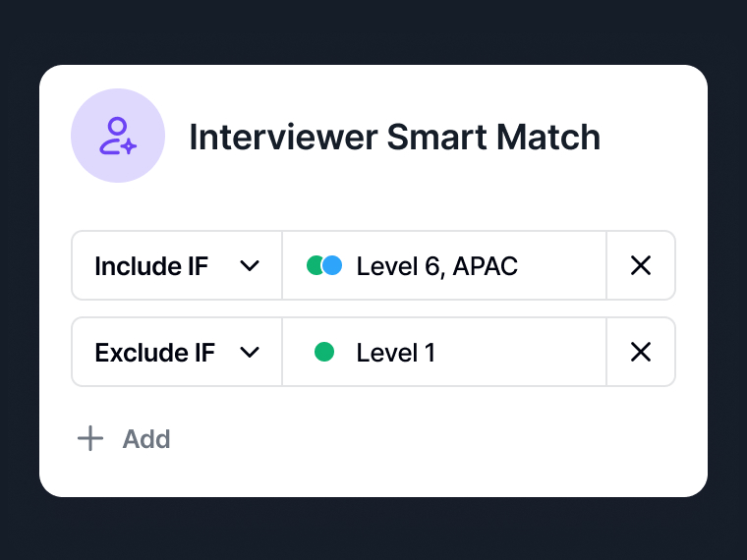Screen dimensions: 747x560
Task: Click the Interviewer Smart Match title
Action: point(394,138)
